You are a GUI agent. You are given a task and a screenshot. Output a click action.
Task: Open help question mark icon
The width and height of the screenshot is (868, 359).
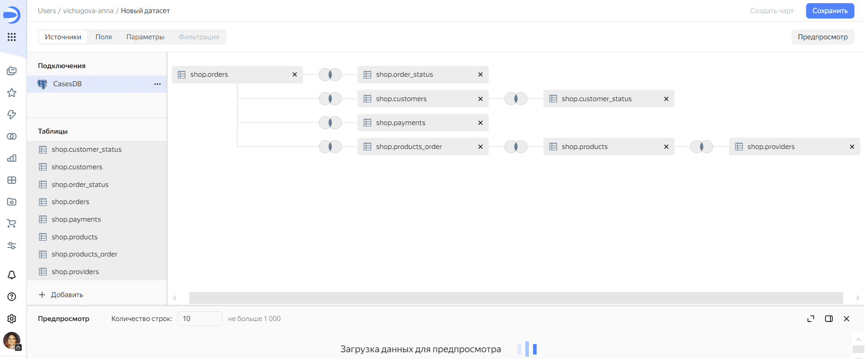[12, 297]
